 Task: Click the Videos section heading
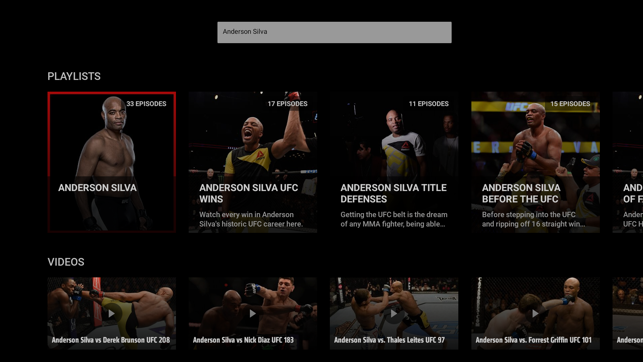(66, 262)
